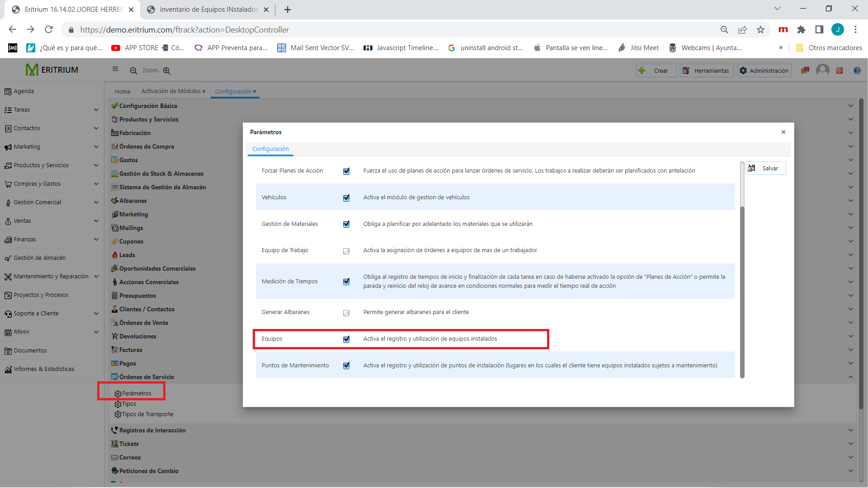Click search input field at top
The width and height of the screenshot is (868, 488).
click(148, 70)
